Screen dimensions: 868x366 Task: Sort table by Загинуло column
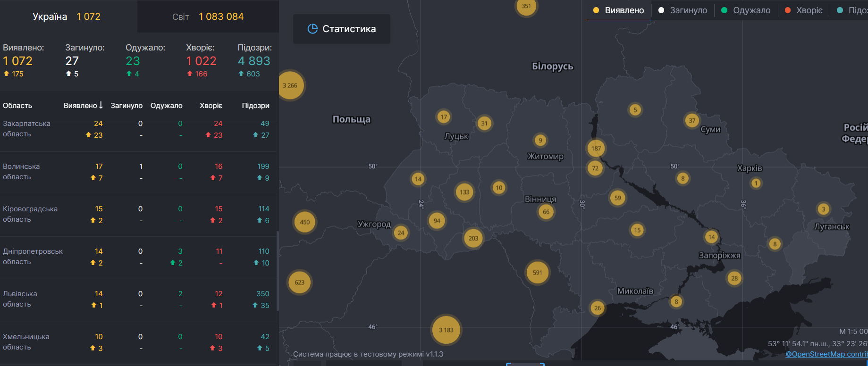126,106
